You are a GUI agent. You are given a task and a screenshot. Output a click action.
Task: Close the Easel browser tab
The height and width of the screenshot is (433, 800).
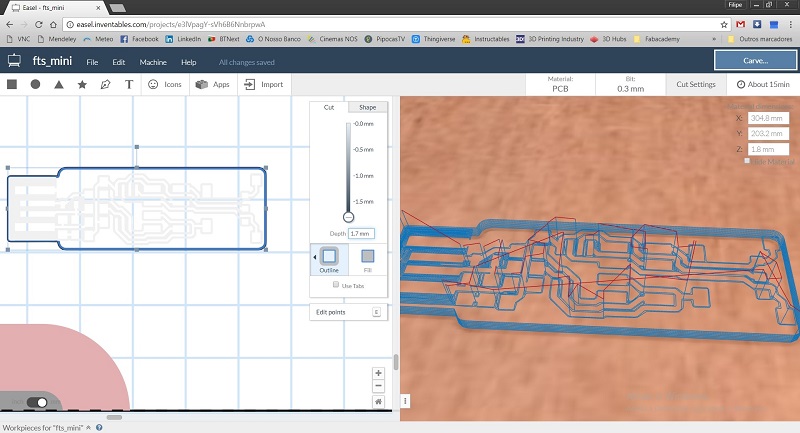tap(98, 8)
